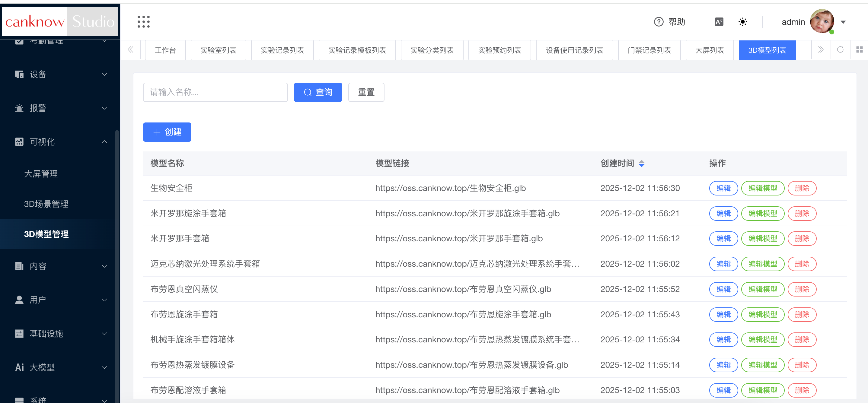Sort the table by 创建时间 column
Image resolution: width=868 pixels, height=403 pixels.
pyautogui.click(x=641, y=163)
